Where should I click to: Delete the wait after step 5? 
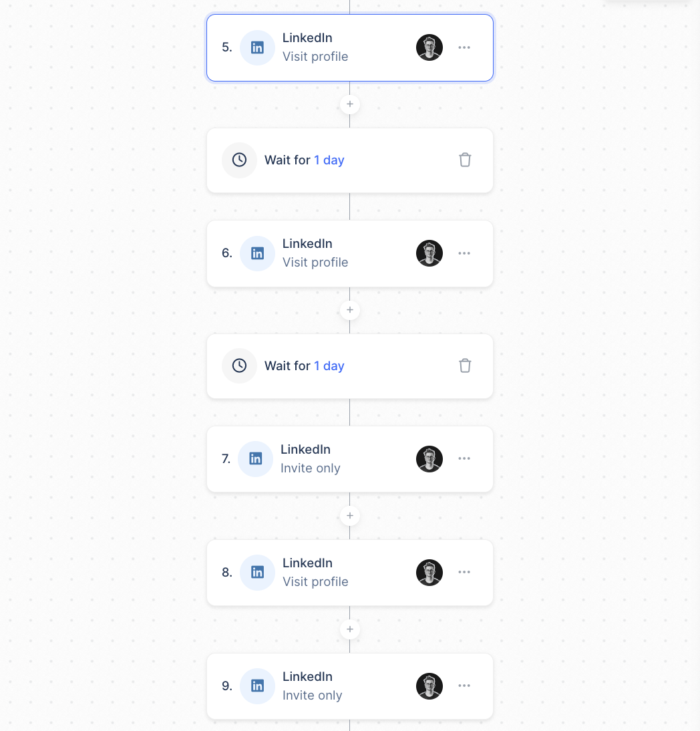[465, 160]
